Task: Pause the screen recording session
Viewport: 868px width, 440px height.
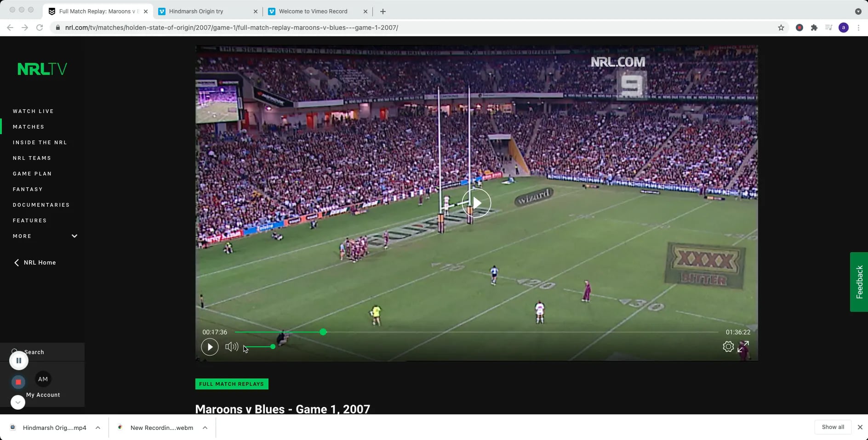Action: pyautogui.click(x=18, y=361)
